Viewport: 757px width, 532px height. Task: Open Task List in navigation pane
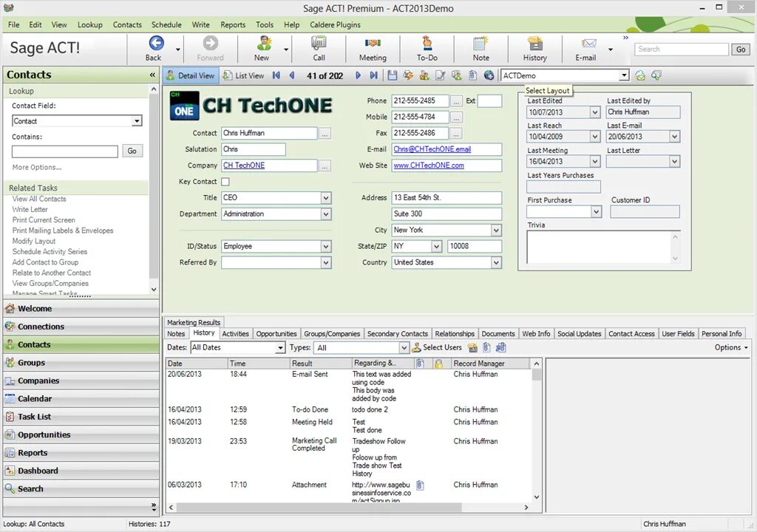[x=81, y=417]
